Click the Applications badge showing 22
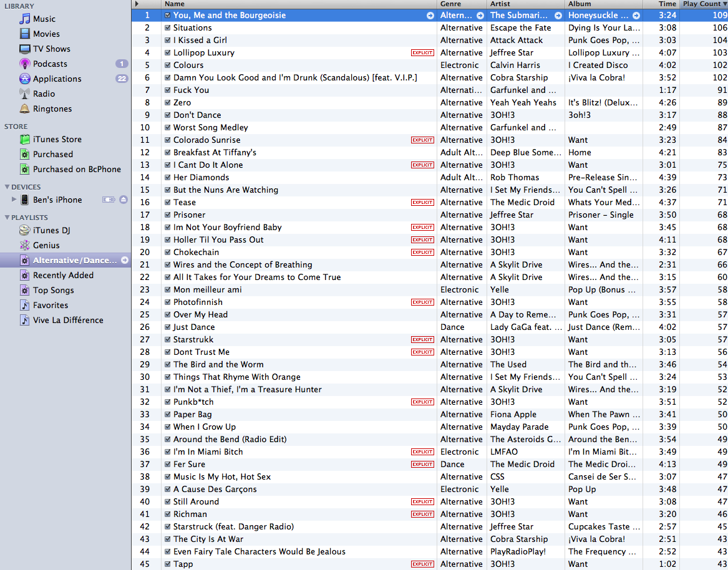 click(x=122, y=79)
